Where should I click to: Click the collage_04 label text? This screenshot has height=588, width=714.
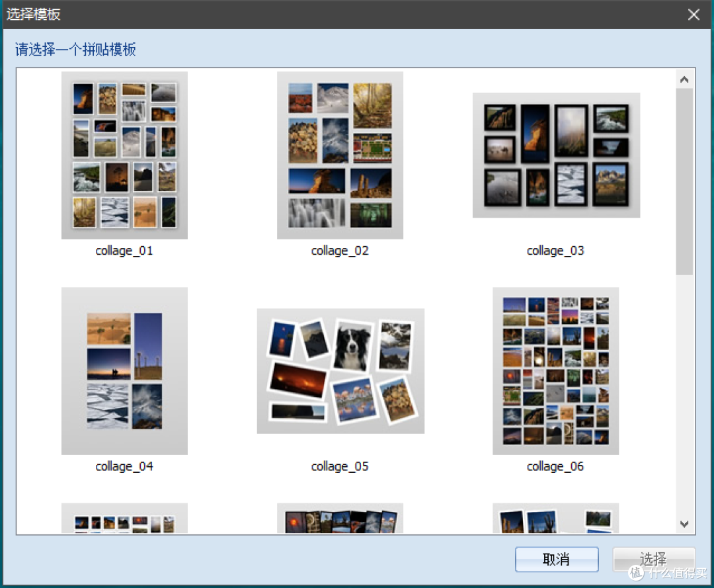[x=124, y=467]
